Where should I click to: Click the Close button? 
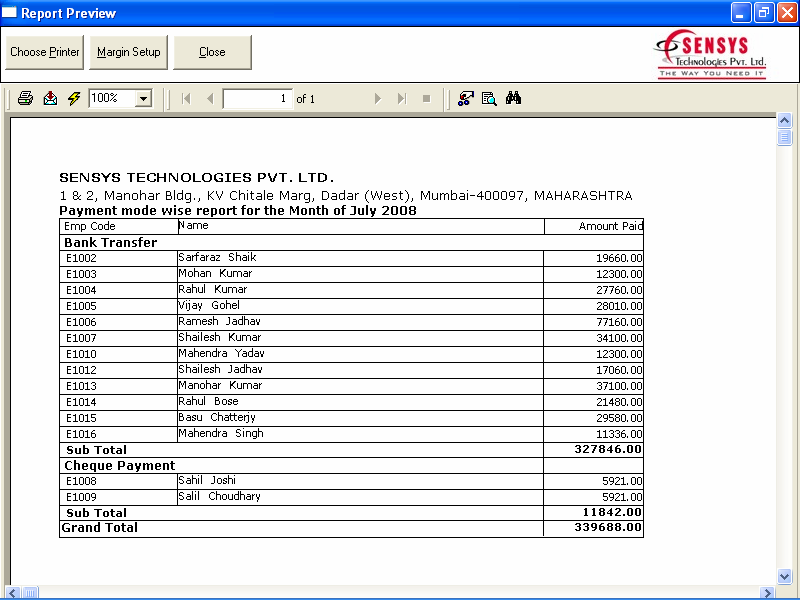point(212,52)
